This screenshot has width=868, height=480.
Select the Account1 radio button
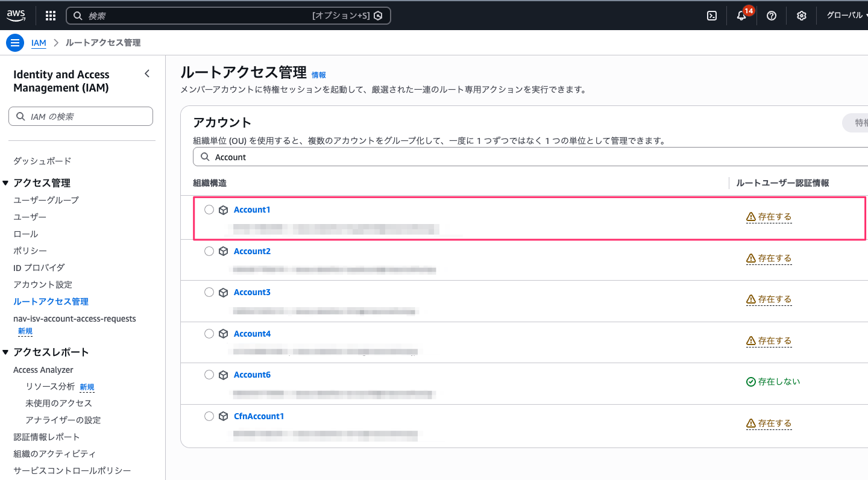(209, 210)
